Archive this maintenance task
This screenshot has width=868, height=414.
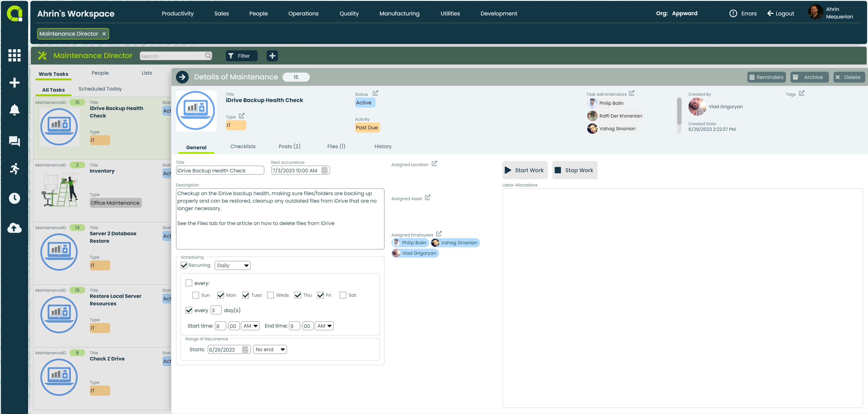pyautogui.click(x=809, y=77)
